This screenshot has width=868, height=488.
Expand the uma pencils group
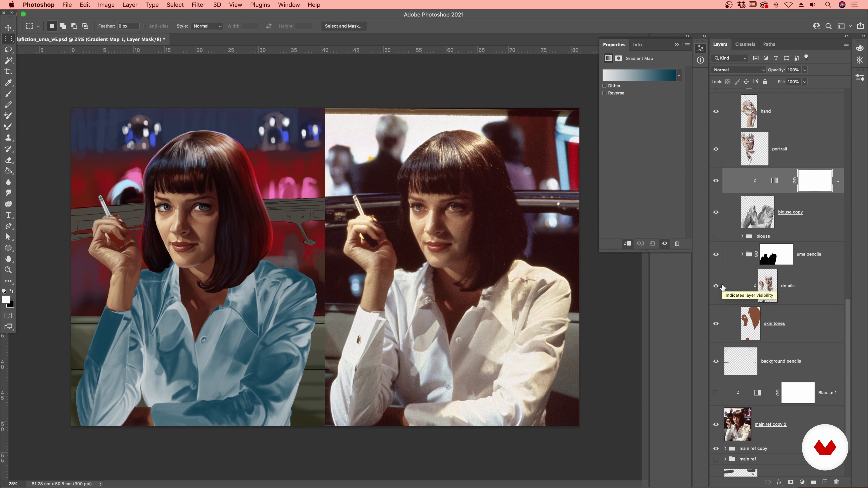[742, 254]
